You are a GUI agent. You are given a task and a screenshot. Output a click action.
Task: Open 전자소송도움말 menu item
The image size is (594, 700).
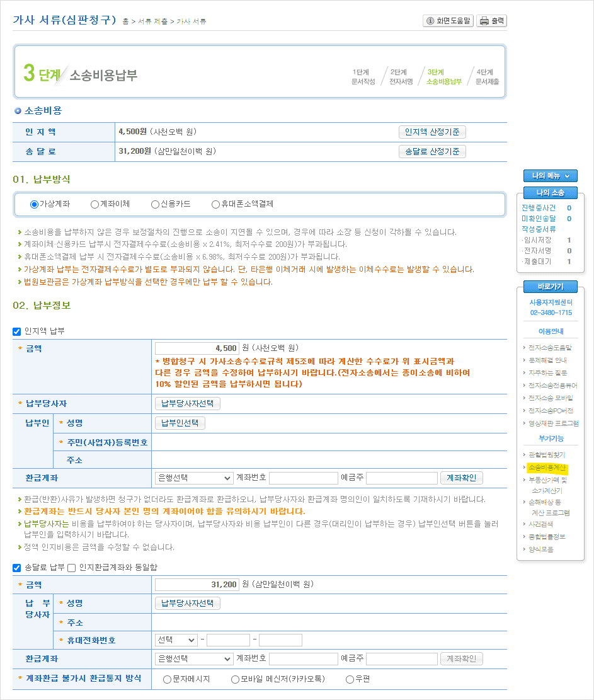tap(550, 348)
